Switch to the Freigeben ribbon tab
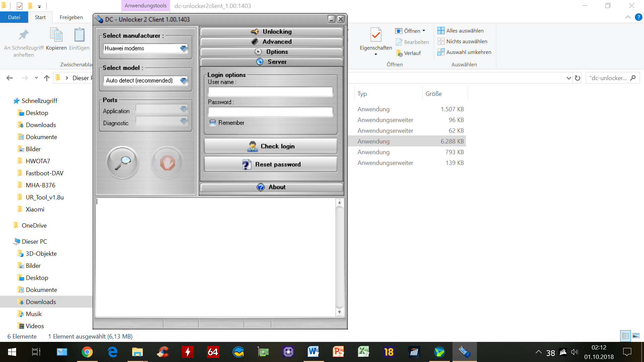Image resolution: width=644 pixels, height=362 pixels. pos(71,17)
